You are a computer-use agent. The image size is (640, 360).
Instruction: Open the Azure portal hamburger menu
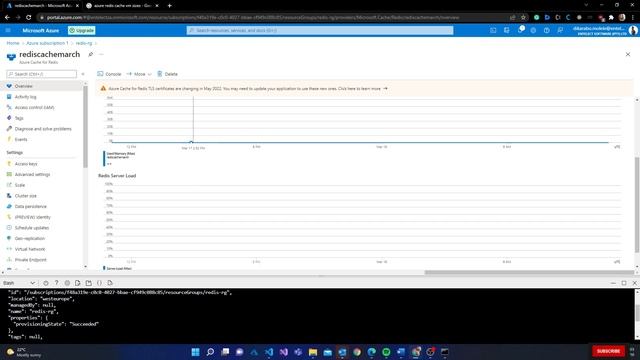coord(8,30)
